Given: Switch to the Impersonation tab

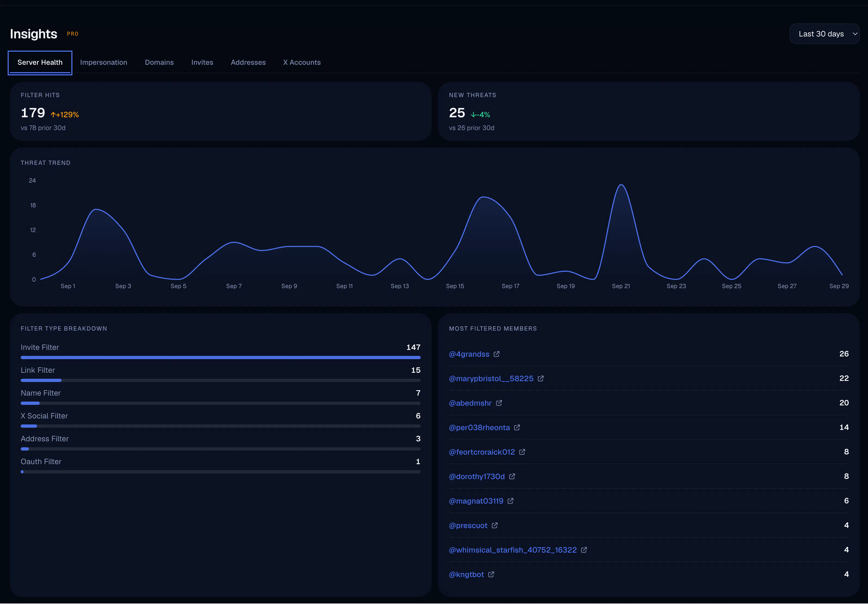Looking at the screenshot, I should tap(103, 62).
